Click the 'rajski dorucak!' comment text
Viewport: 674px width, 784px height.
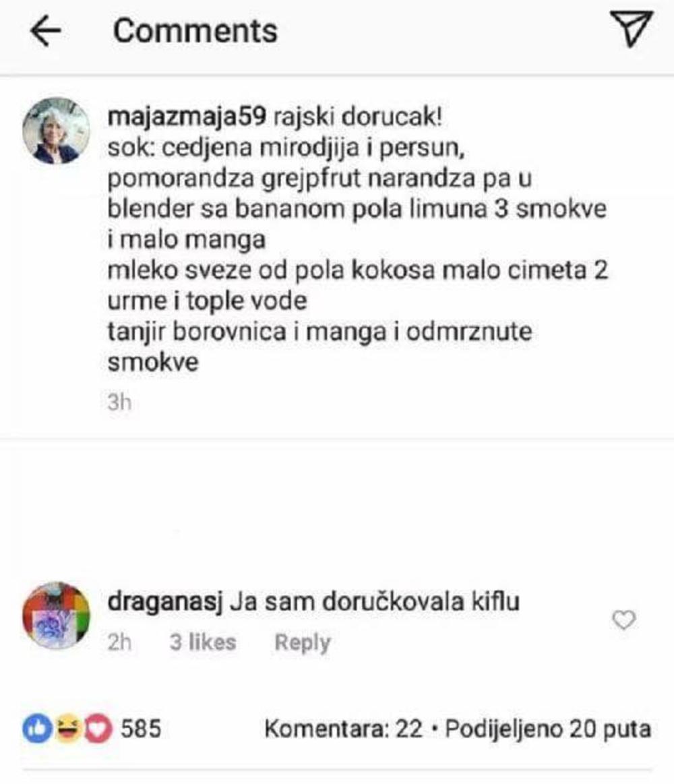coord(357,117)
